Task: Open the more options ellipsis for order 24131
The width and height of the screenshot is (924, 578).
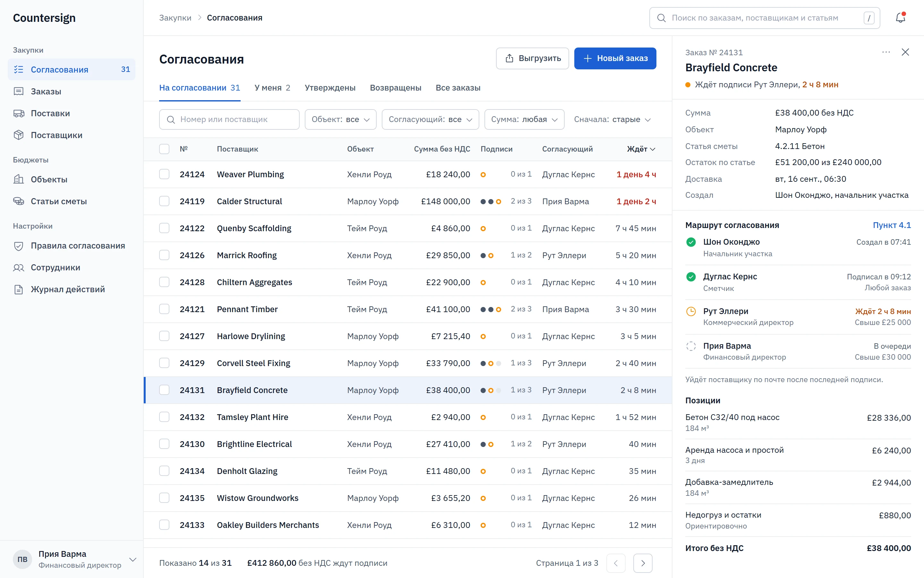Action: pyautogui.click(x=886, y=52)
